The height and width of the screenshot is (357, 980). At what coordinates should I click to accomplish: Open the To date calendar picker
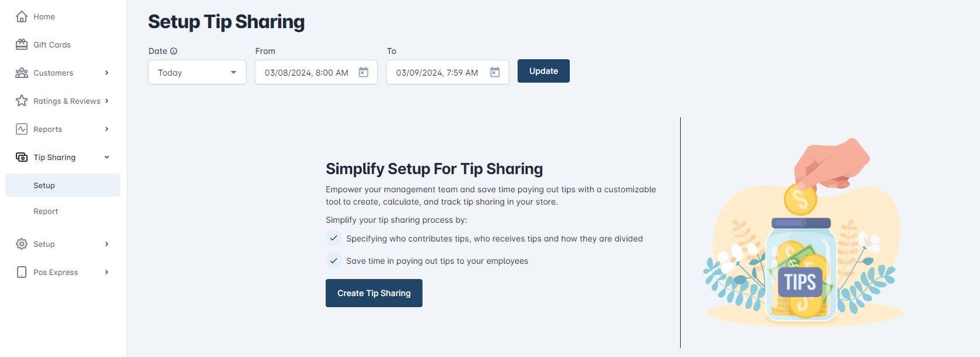[495, 72]
